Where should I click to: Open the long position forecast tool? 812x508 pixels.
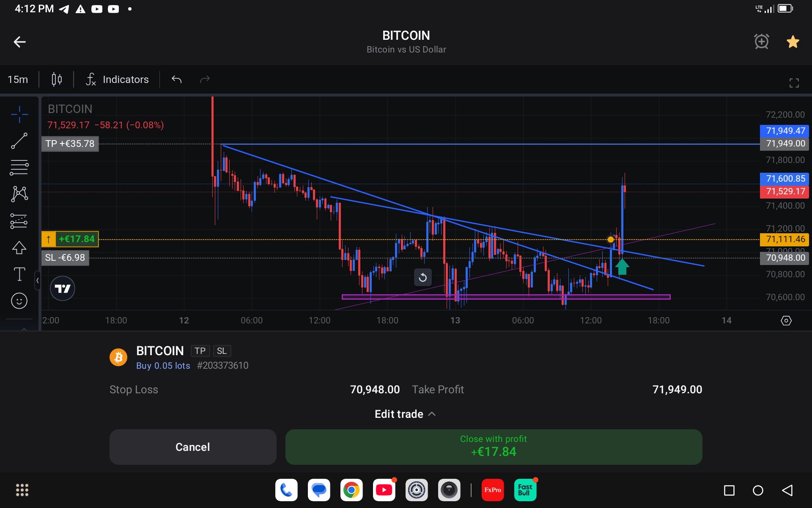coord(19,221)
